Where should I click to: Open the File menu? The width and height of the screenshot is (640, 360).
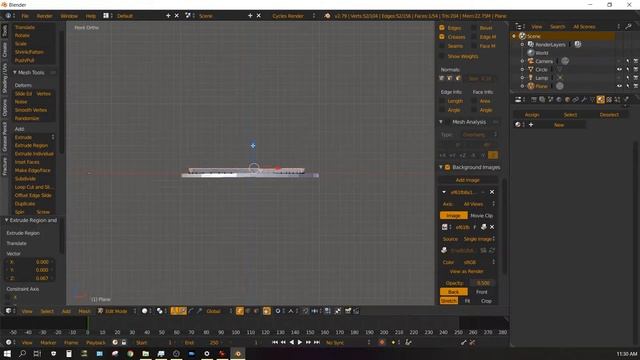[25, 16]
